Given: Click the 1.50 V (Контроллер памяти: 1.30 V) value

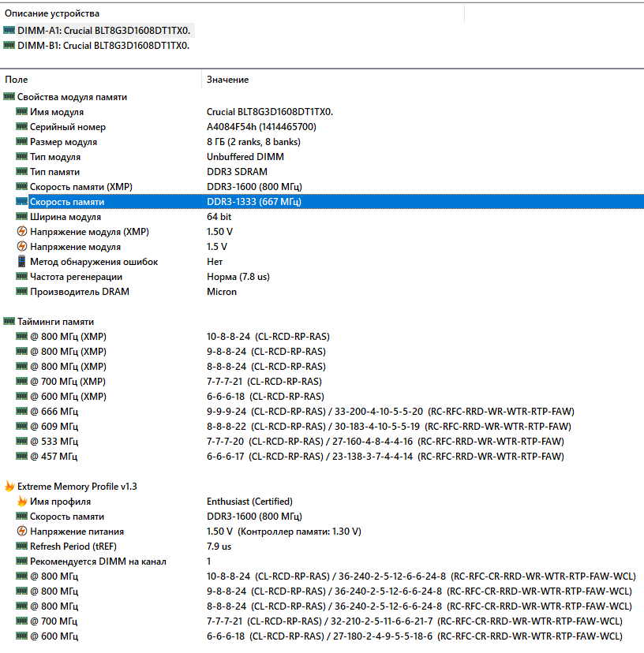Looking at the screenshot, I should [x=284, y=532].
